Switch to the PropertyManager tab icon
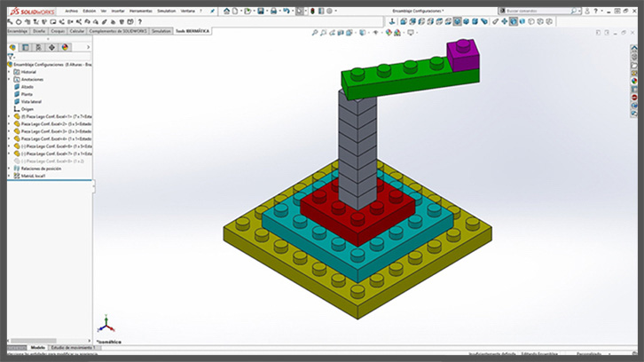Screen dimensions: 644x362 (x=25, y=47)
